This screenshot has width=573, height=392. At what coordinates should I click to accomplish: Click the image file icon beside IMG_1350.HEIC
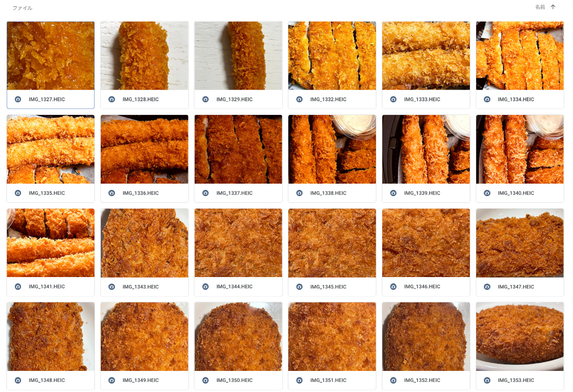tap(206, 381)
